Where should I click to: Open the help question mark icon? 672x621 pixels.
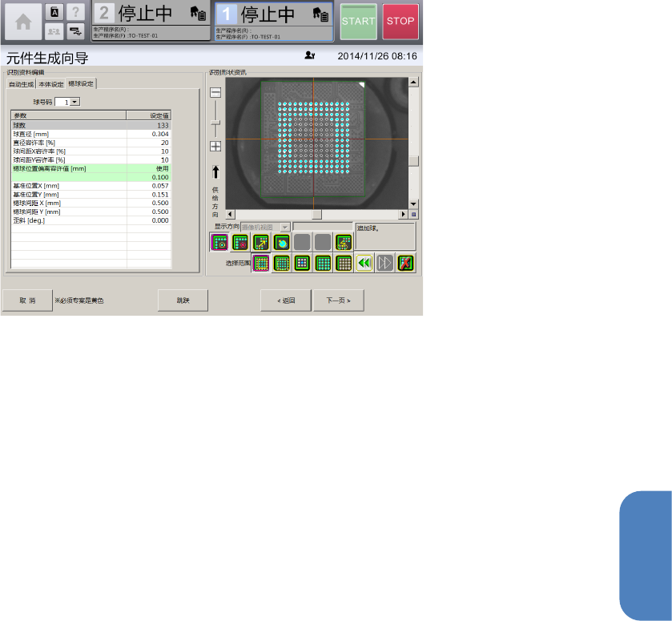(x=75, y=12)
